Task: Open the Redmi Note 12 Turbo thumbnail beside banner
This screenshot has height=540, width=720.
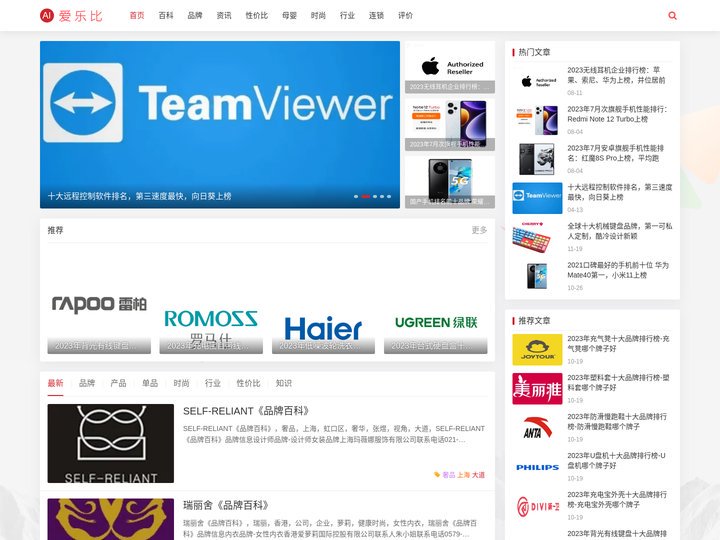Action: pos(450,124)
